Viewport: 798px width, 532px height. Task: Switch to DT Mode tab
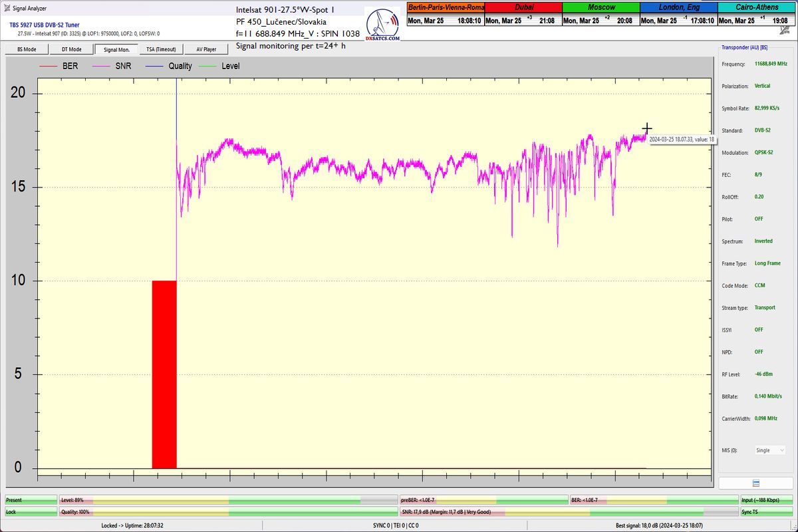(x=71, y=49)
